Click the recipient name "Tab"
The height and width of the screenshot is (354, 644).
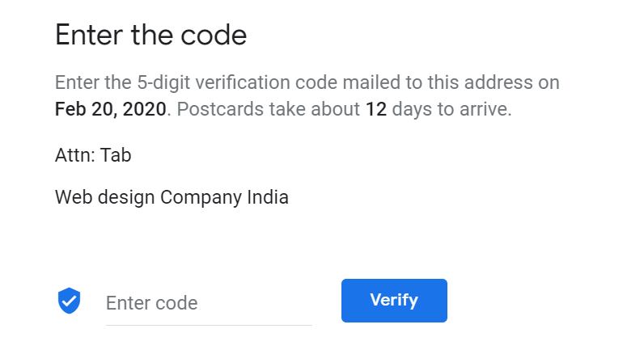click(116, 155)
